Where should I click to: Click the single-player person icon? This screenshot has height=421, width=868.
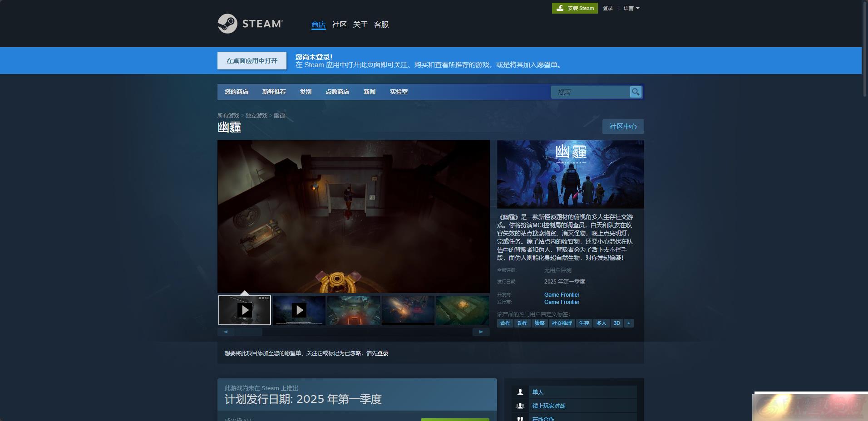[x=520, y=392]
